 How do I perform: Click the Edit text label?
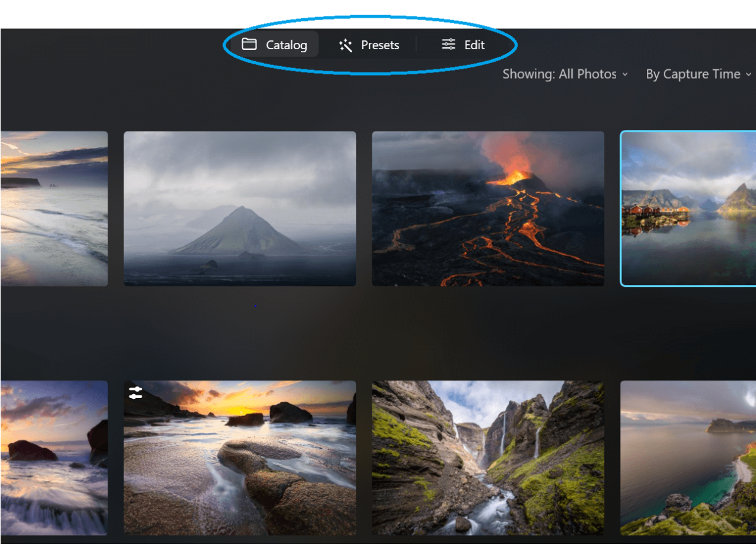tap(474, 44)
